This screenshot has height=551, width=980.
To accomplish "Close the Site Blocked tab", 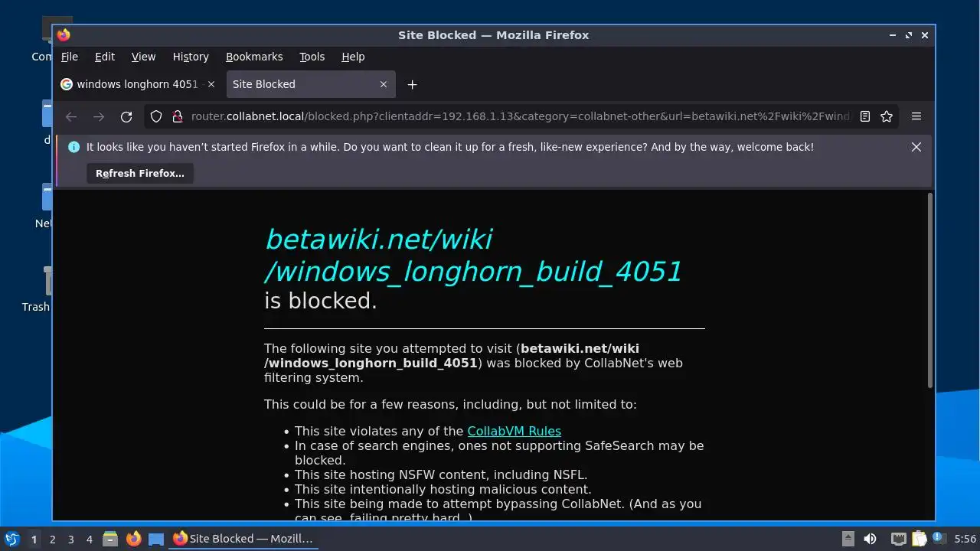I will pos(384,84).
